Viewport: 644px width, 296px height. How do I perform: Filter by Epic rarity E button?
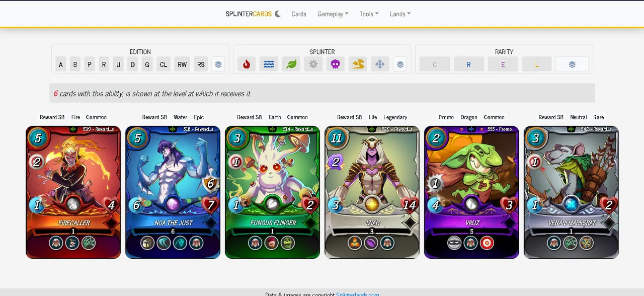[x=503, y=64]
